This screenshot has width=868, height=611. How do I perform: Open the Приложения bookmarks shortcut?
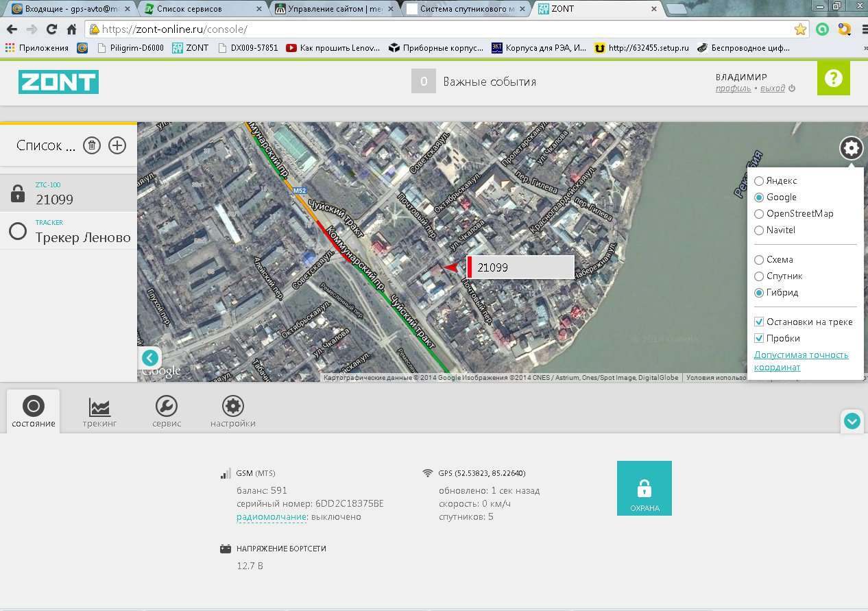pos(36,48)
